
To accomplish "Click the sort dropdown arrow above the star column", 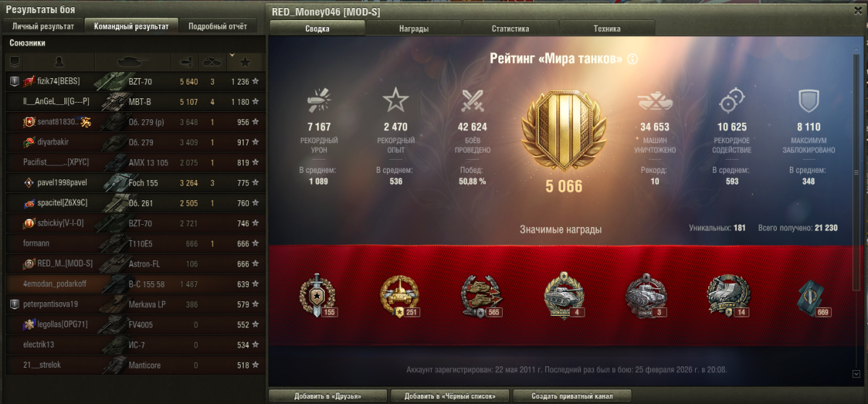I will 231,55.
